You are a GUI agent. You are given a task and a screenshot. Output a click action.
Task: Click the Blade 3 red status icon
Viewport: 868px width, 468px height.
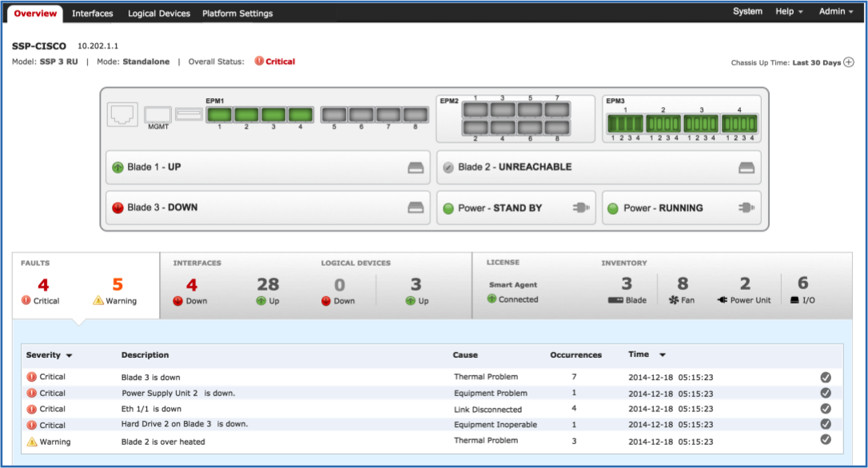click(x=117, y=208)
